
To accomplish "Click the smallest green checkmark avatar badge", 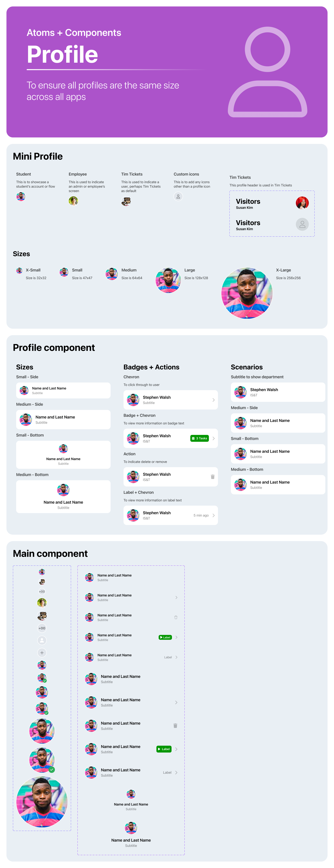I will click(45, 681).
